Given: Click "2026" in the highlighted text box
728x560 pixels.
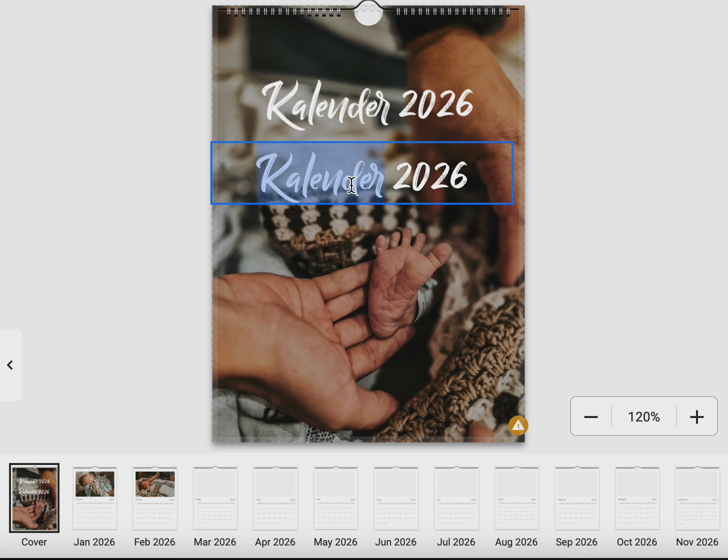Looking at the screenshot, I should pos(430,176).
